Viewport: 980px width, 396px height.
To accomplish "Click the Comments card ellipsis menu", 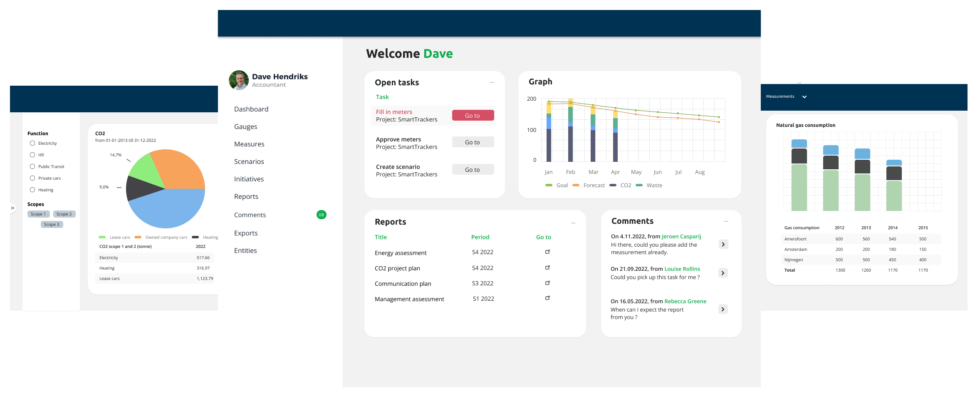I will (726, 221).
